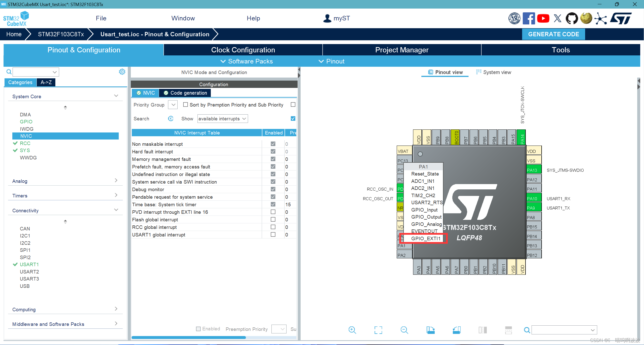This screenshot has height=345, width=644.
Task: Enable PVD interrupt through EXTI line 16
Action: (x=273, y=212)
